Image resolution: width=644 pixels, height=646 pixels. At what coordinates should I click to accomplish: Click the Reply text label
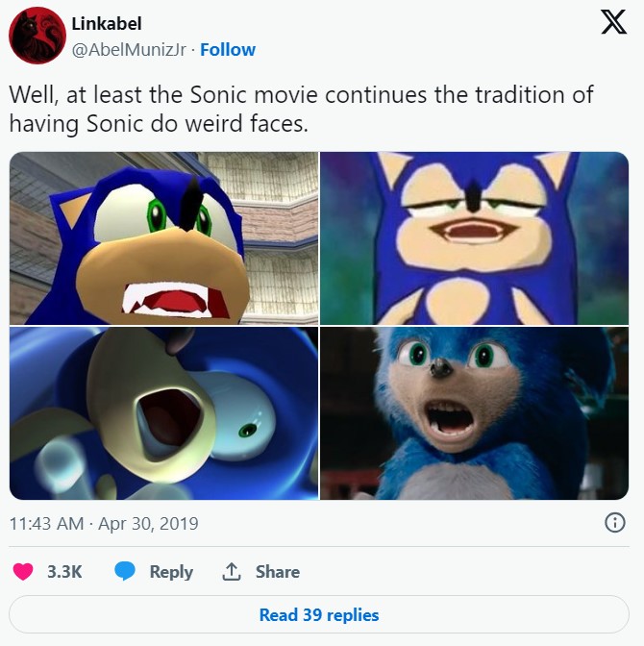tap(171, 571)
